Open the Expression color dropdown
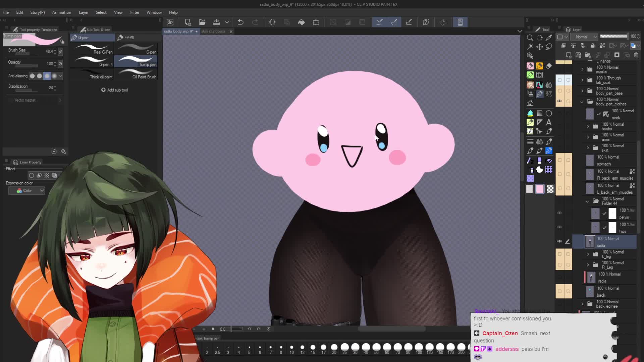 click(x=26, y=191)
